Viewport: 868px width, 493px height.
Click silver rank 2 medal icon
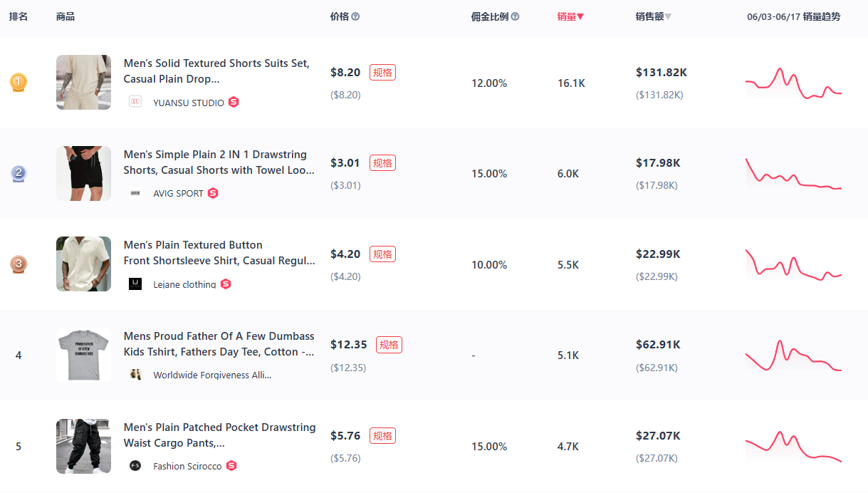(x=19, y=173)
